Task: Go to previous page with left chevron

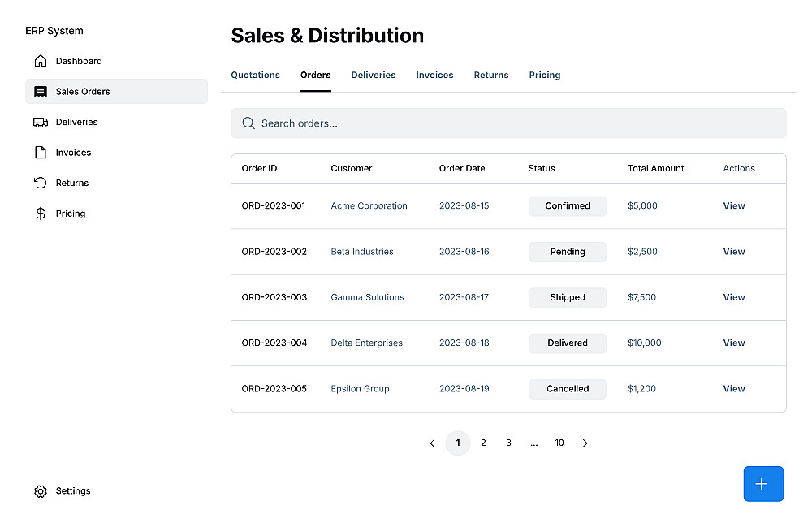Action: click(x=432, y=443)
